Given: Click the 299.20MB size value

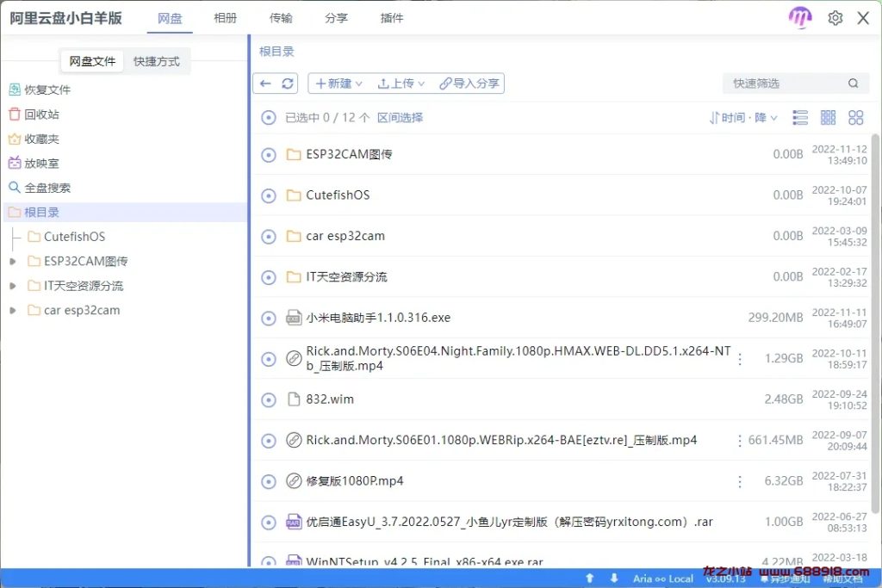Looking at the screenshot, I should [775, 318].
